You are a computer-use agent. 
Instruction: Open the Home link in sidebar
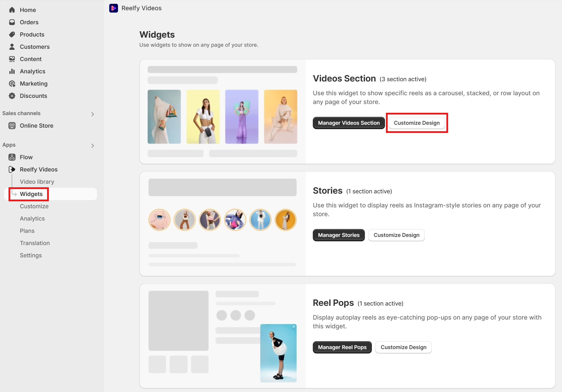[x=28, y=10]
